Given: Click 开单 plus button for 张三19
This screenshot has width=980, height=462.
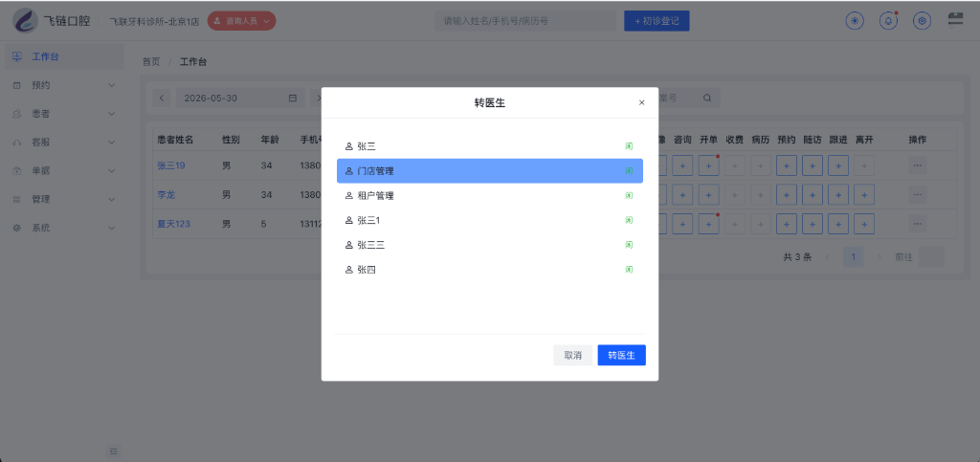Looking at the screenshot, I should pyautogui.click(x=708, y=165).
